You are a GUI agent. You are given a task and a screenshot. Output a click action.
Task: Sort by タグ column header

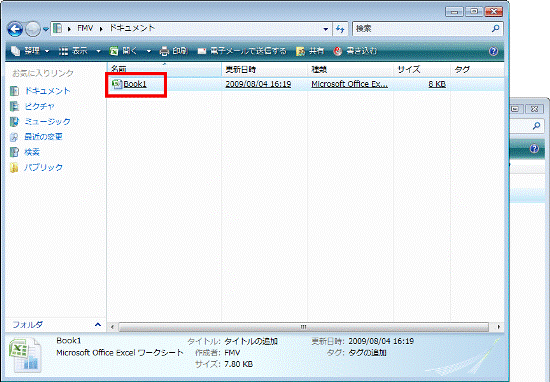pyautogui.click(x=477, y=69)
